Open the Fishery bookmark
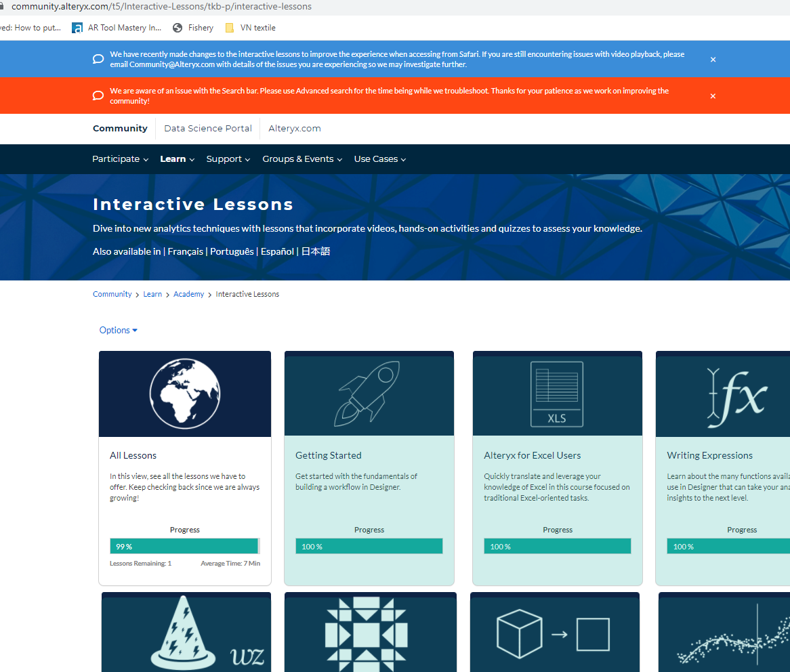Viewport: 790px width, 672px height. (199, 28)
